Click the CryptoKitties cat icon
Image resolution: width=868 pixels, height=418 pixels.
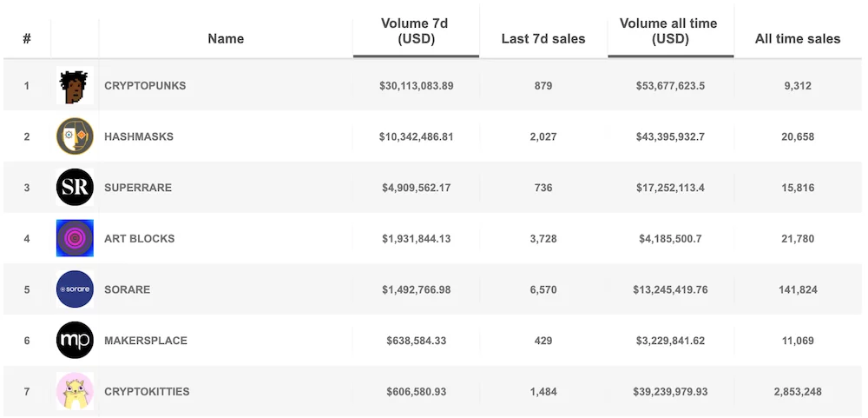[75, 391]
